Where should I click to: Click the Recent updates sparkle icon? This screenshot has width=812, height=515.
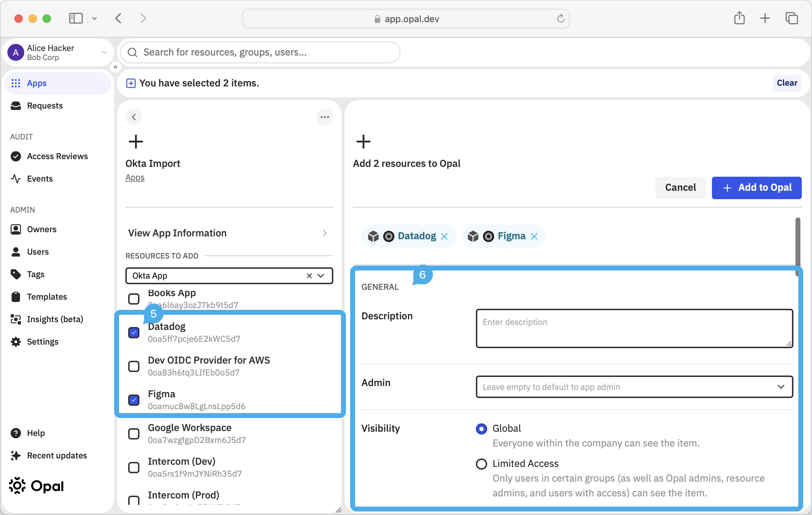(16, 456)
